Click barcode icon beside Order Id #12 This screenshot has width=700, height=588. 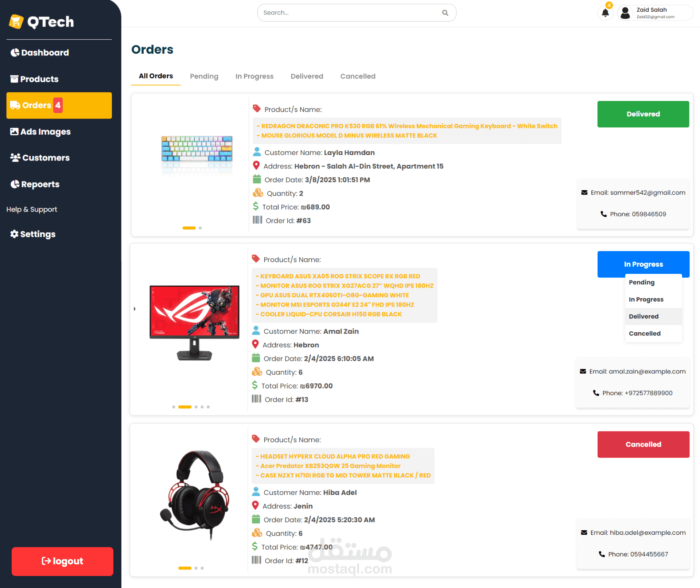tap(256, 560)
